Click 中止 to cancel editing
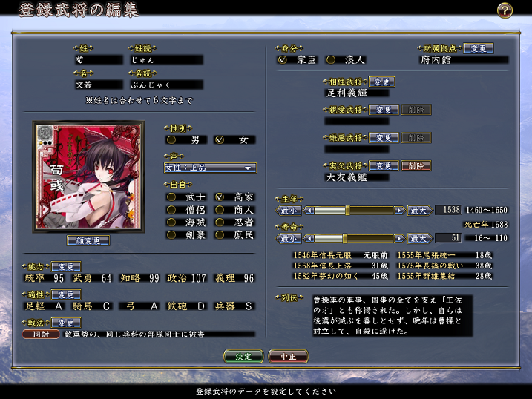 [x=288, y=357]
